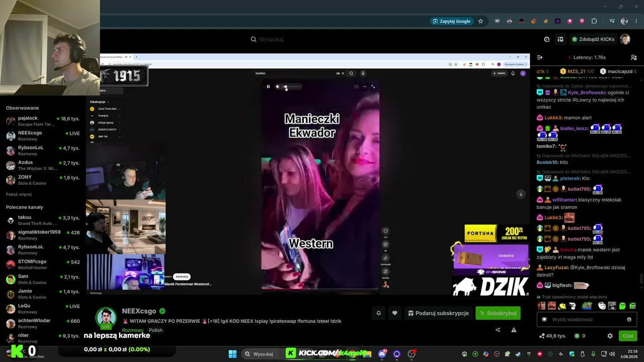Open sigmatiktoker1959 recommended channel

click(43, 235)
